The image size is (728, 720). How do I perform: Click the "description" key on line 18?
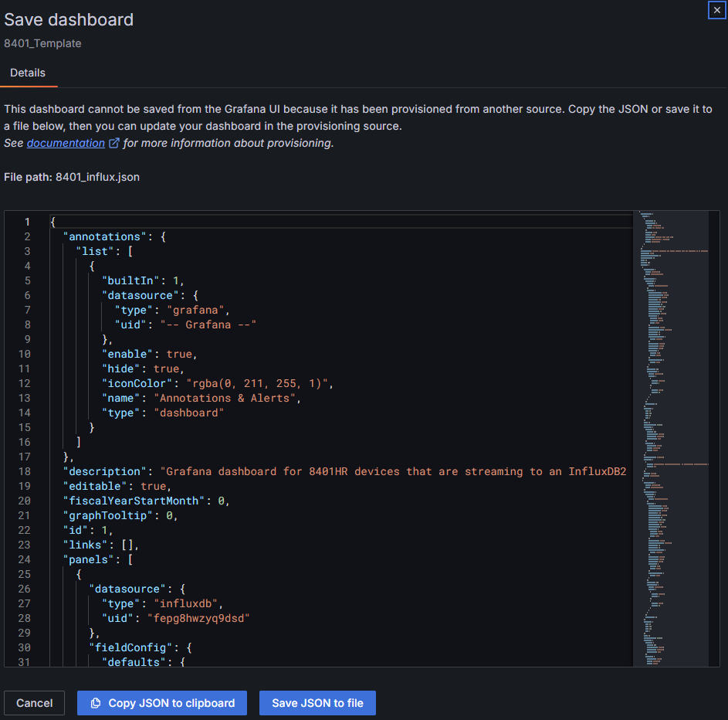[x=104, y=471]
